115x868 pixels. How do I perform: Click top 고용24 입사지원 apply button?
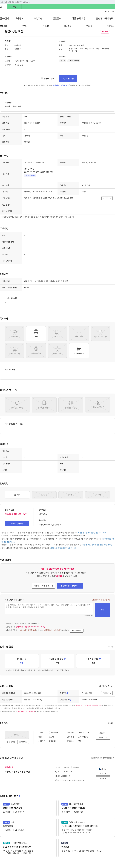click(68, 79)
